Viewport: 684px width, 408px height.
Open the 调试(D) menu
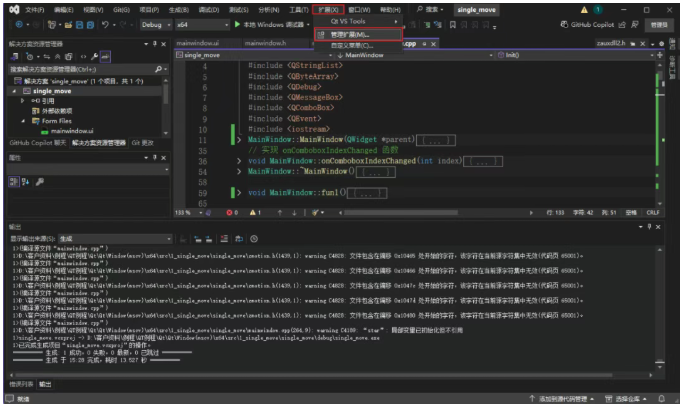[209, 10]
